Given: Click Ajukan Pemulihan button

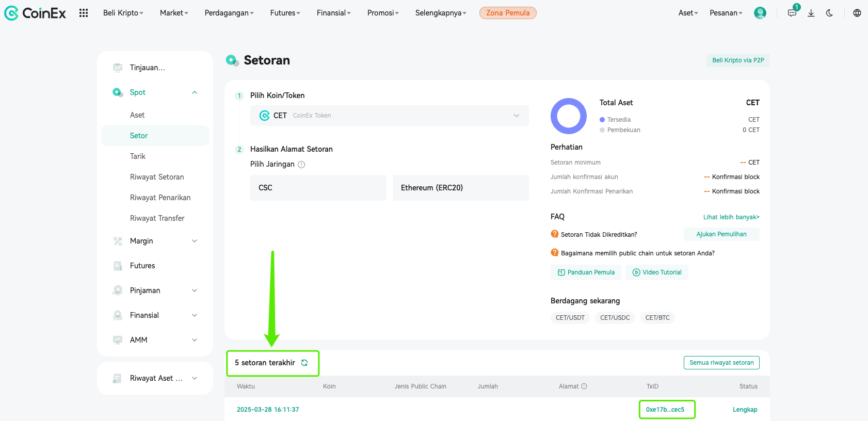Looking at the screenshot, I should 721,234.
